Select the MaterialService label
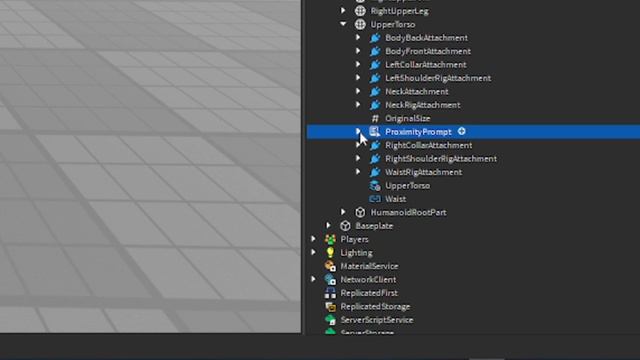The width and height of the screenshot is (640, 360). tap(369, 267)
